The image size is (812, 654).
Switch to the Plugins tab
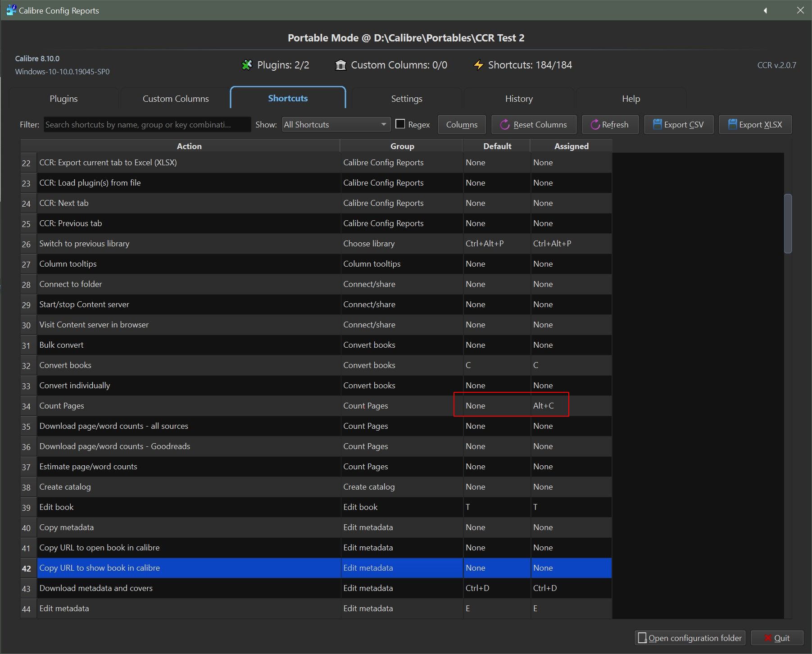pyautogui.click(x=64, y=99)
